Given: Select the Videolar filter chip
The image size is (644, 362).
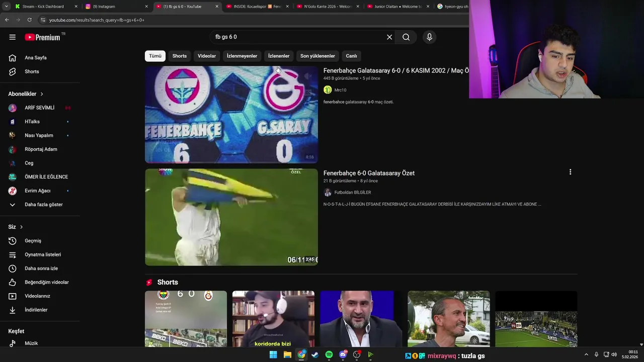Looking at the screenshot, I should [x=207, y=56].
